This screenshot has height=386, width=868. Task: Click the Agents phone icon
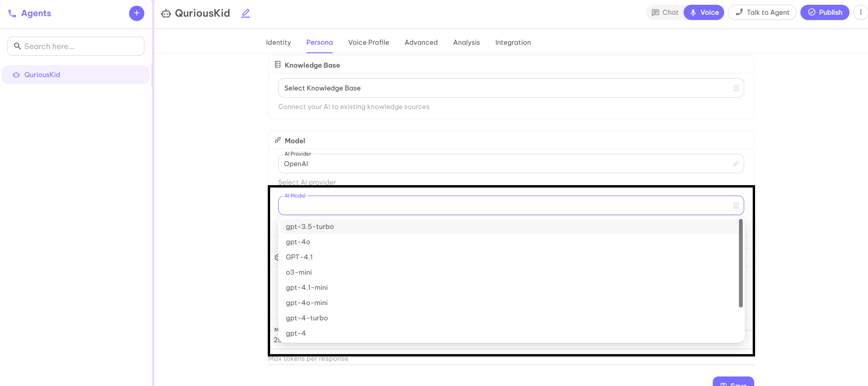[x=12, y=13]
